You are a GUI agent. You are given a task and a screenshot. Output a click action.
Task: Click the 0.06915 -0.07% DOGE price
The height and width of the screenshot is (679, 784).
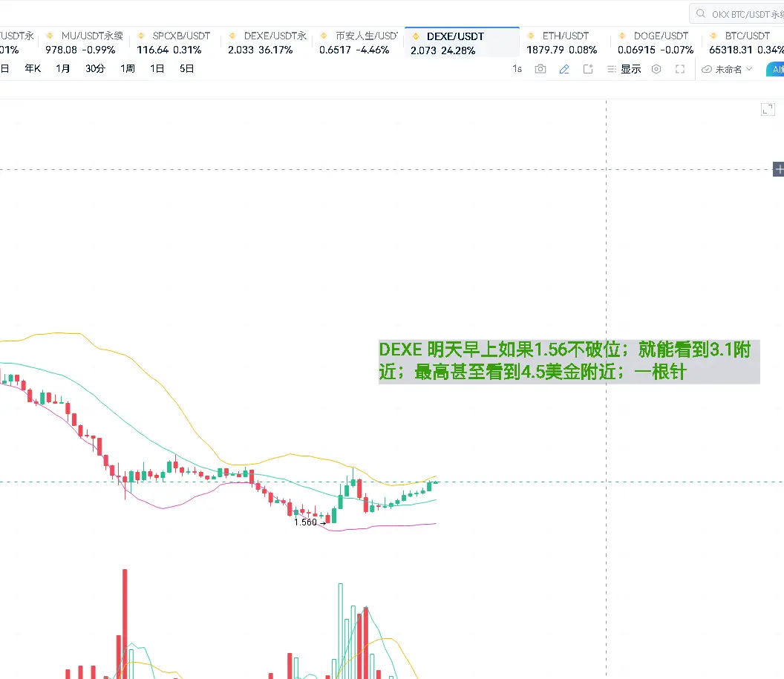656,50
